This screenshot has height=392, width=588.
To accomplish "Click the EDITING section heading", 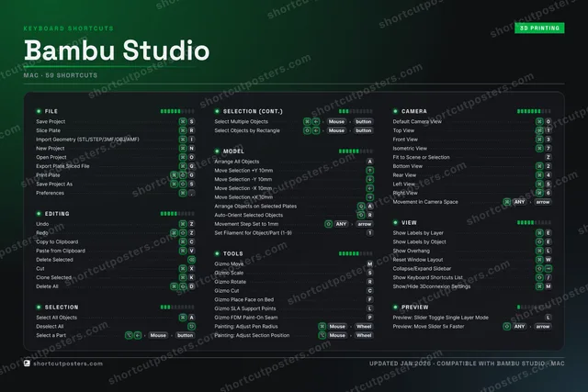I will coord(57,214).
